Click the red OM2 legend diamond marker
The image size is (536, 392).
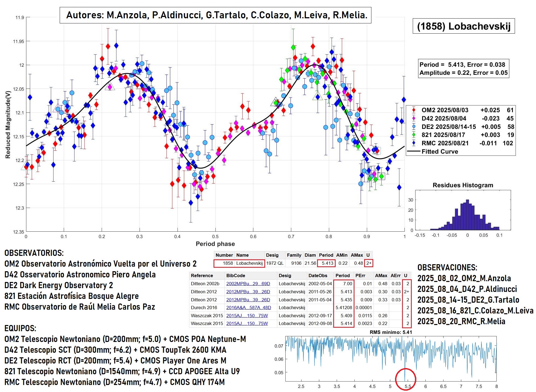(414, 110)
